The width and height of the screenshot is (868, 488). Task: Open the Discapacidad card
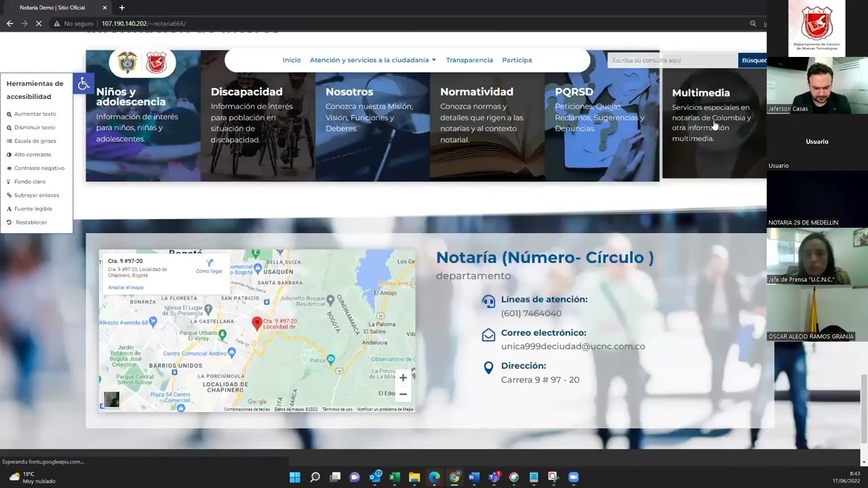click(x=258, y=115)
